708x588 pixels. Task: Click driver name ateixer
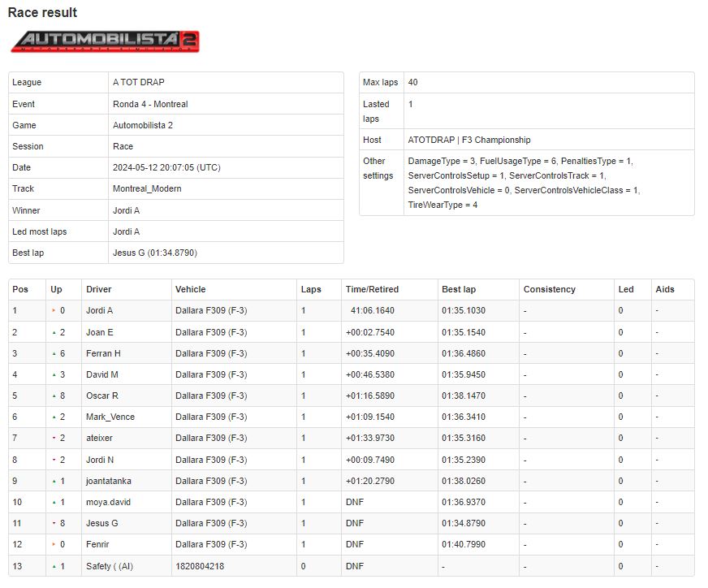99,438
